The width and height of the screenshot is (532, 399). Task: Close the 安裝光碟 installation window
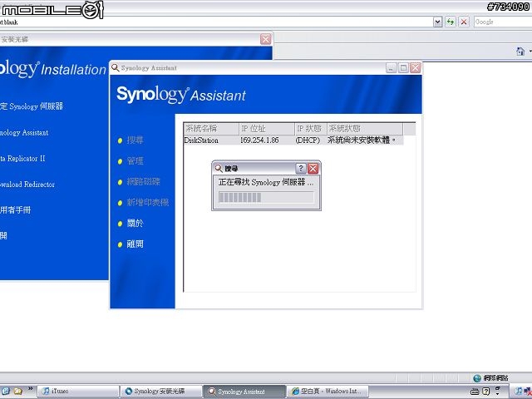(x=266, y=39)
